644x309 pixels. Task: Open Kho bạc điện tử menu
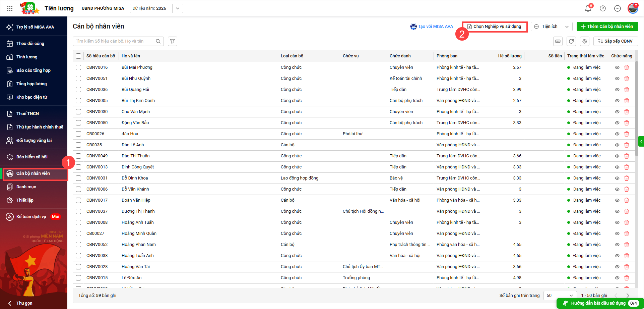[x=34, y=97]
